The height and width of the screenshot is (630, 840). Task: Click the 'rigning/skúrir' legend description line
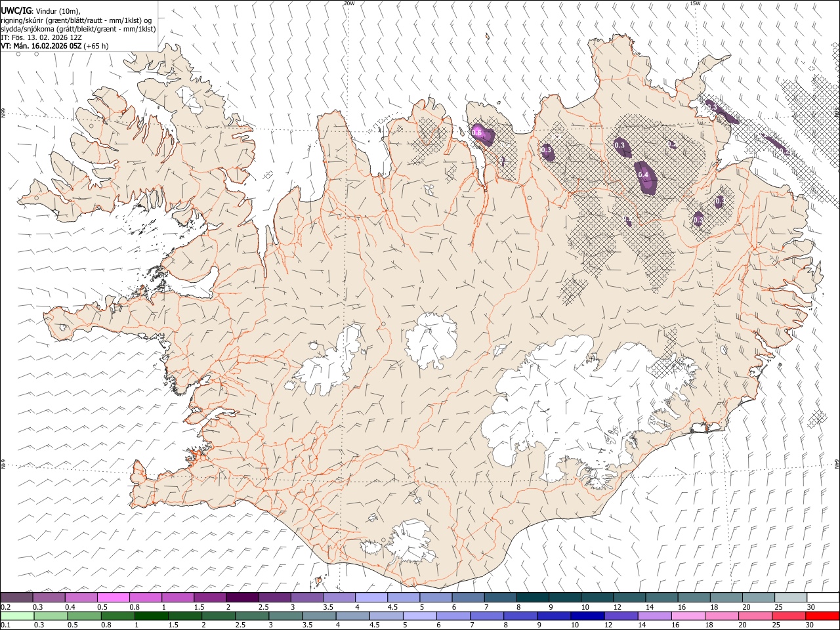pyautogui.click(x=77, y=20)
